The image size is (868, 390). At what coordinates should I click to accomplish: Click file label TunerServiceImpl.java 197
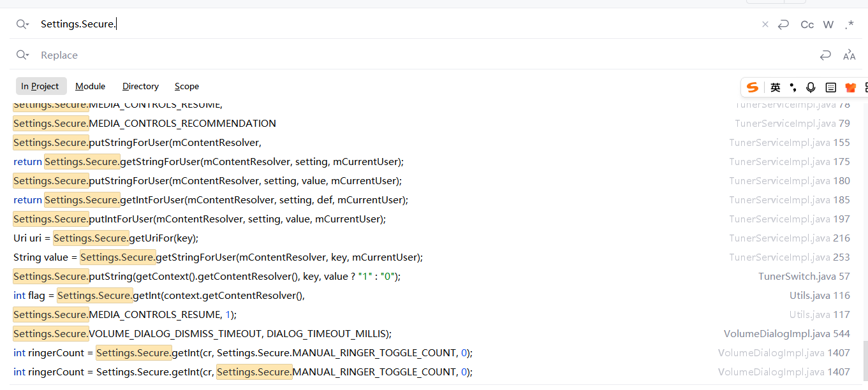click(790, 219)
